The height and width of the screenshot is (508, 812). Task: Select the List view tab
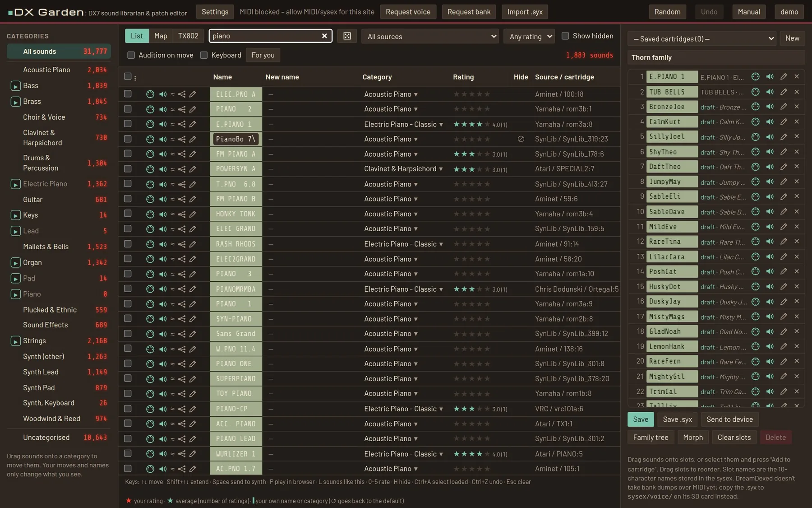(137, 36)
